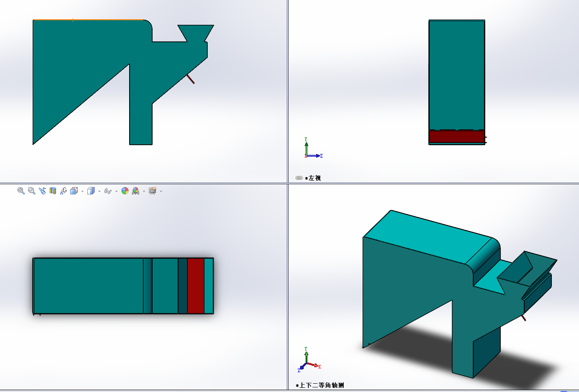Select the funnel-shaped hopper in the front view
The width and height of the screenshot is (579, 392).
[196, 33]
